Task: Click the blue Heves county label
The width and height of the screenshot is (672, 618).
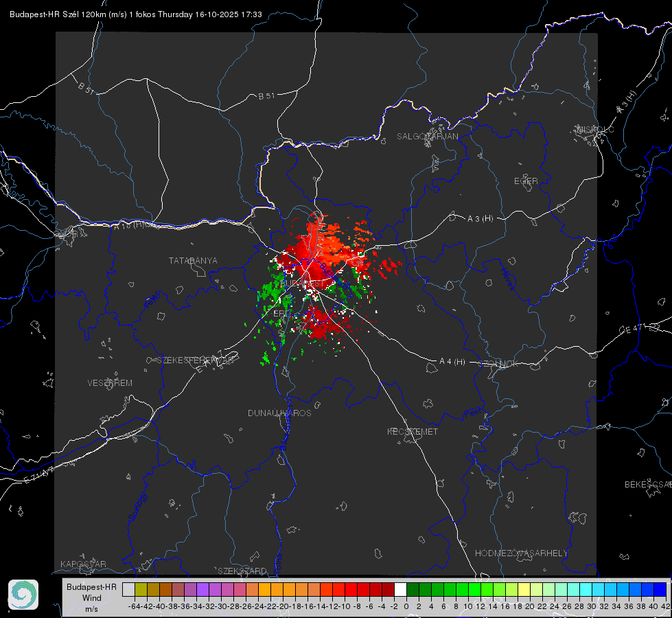Action: tap(509, 279)
